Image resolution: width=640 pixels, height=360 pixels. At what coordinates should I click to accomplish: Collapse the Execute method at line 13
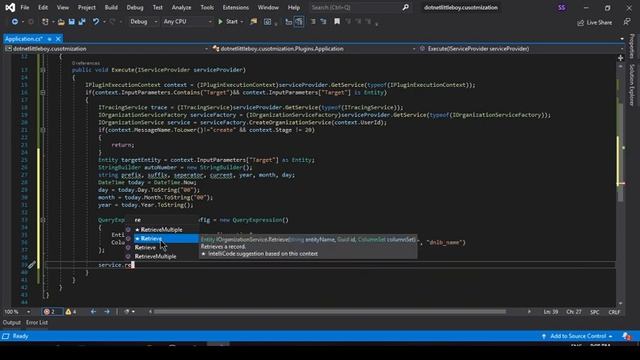click(42, 70)
